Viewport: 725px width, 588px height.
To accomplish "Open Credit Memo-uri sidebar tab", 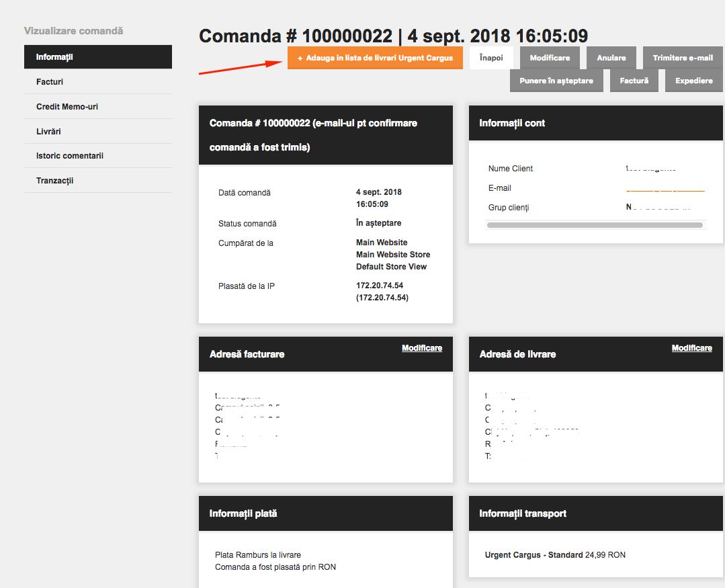I will pyautogui.click(x=98, y=106).
